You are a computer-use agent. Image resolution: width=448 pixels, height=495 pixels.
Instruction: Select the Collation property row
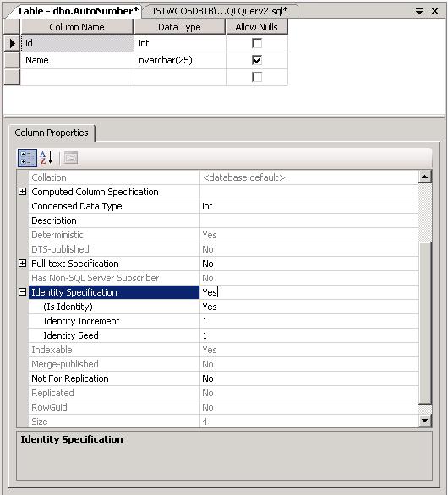point(114,177)
